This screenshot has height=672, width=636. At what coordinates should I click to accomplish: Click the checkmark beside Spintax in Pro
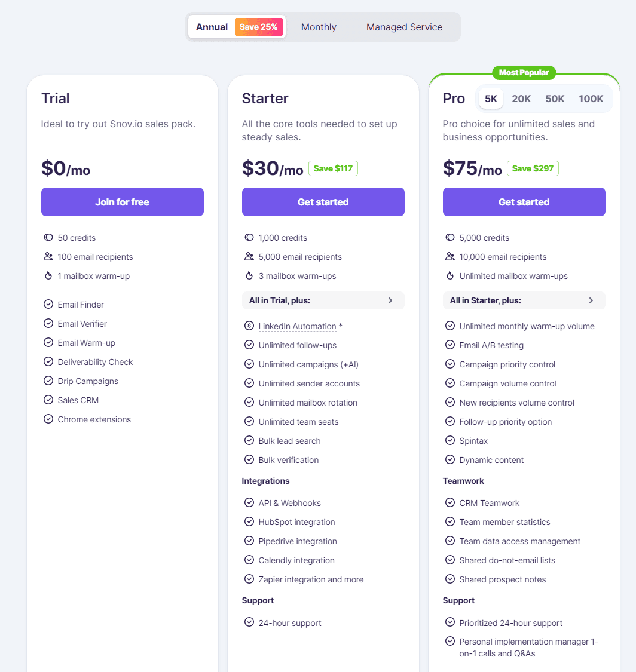[450, 440]
